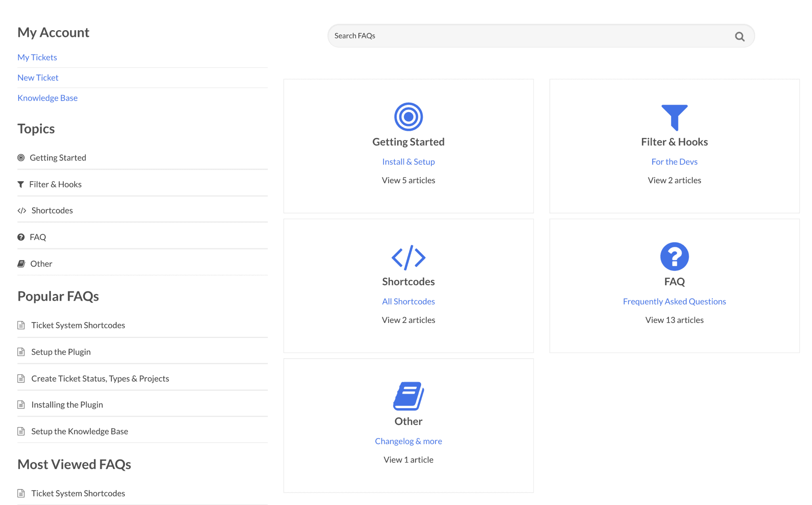Click For the Devs link
The height and width of the screenshot is (505, 812).
[674, 161]
